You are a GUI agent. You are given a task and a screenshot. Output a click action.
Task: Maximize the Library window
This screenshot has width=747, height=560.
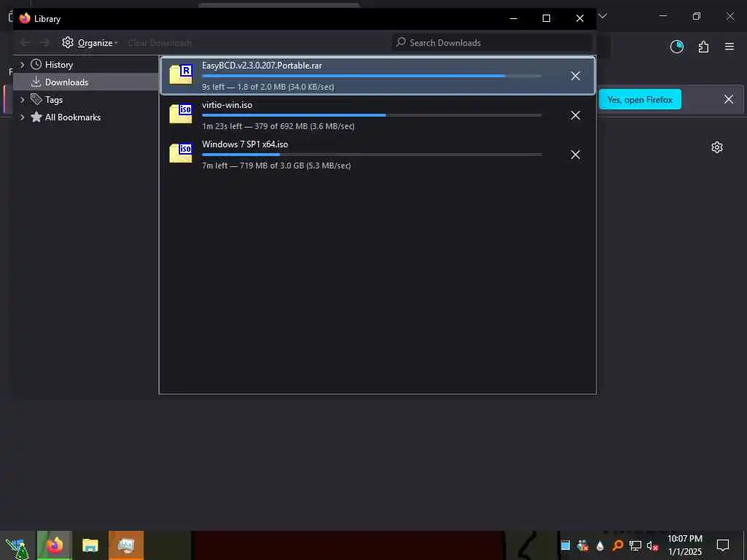[x=546, y=18]
